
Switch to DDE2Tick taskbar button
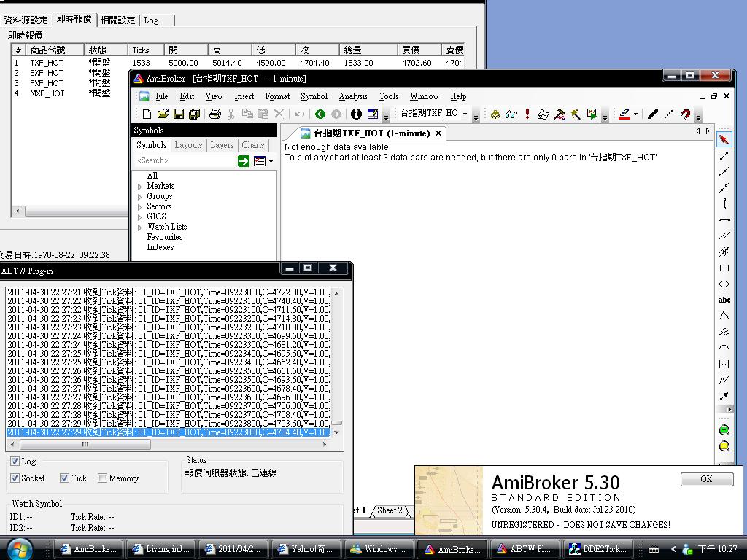(600, 549)
